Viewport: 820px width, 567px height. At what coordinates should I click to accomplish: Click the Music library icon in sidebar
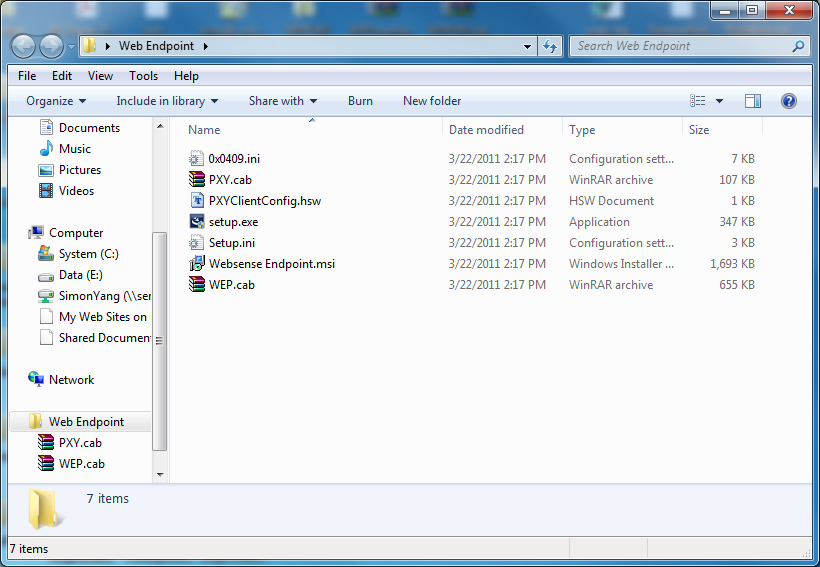click(x=46, y=149)
